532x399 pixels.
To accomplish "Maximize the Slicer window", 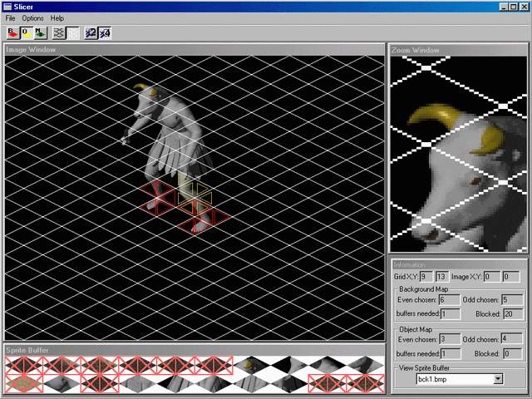I will click(514, 6).
